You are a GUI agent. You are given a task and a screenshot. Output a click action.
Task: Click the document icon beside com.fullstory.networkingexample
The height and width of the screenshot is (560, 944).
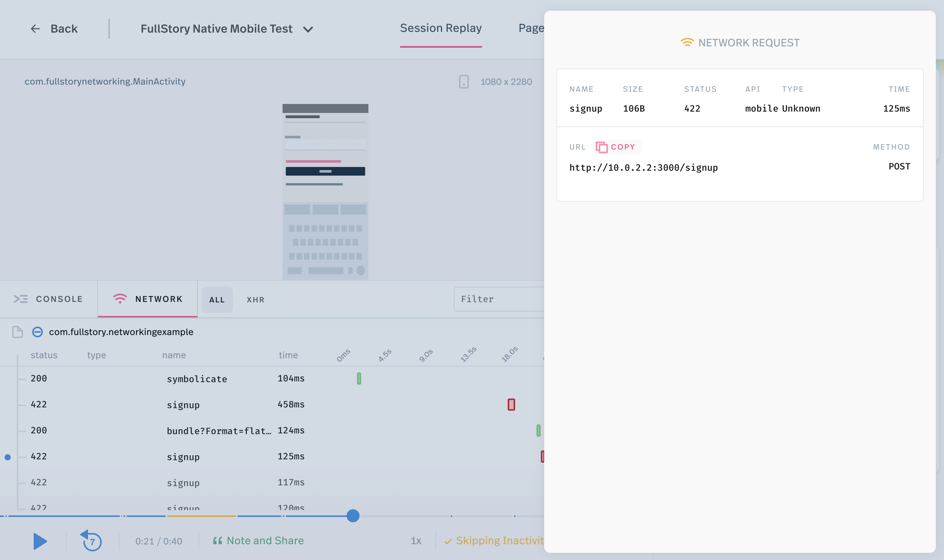click(17, 332)
